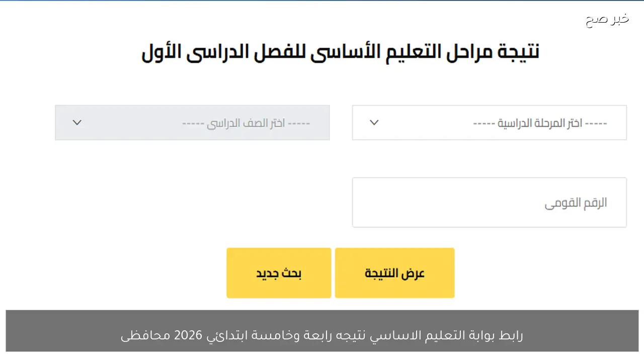The width and height of the screenshot is (644, 362).
Task: Expand the educational stage selection list
Action: pyautogui.click(x=489, y=122)
